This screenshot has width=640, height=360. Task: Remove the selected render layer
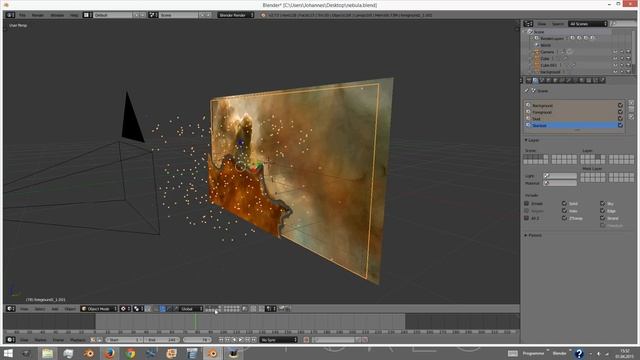tap(631, 110)
